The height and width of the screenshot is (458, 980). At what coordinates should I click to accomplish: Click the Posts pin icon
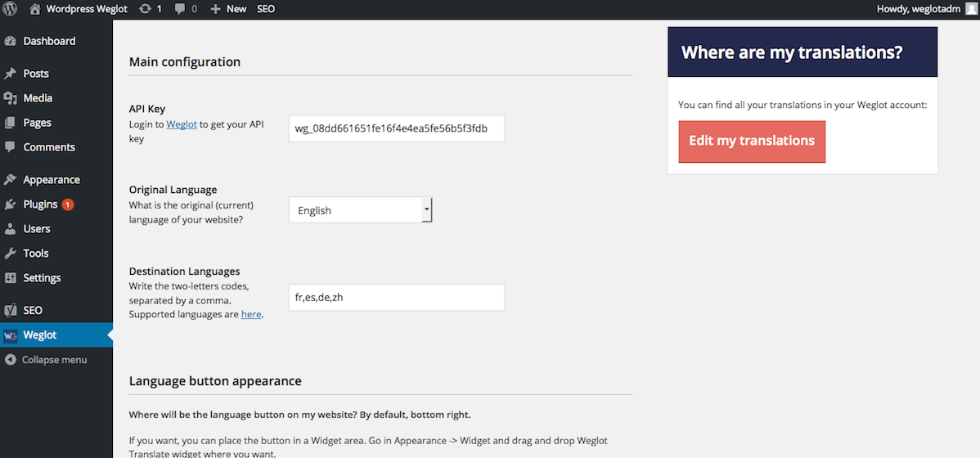[10, 74]
